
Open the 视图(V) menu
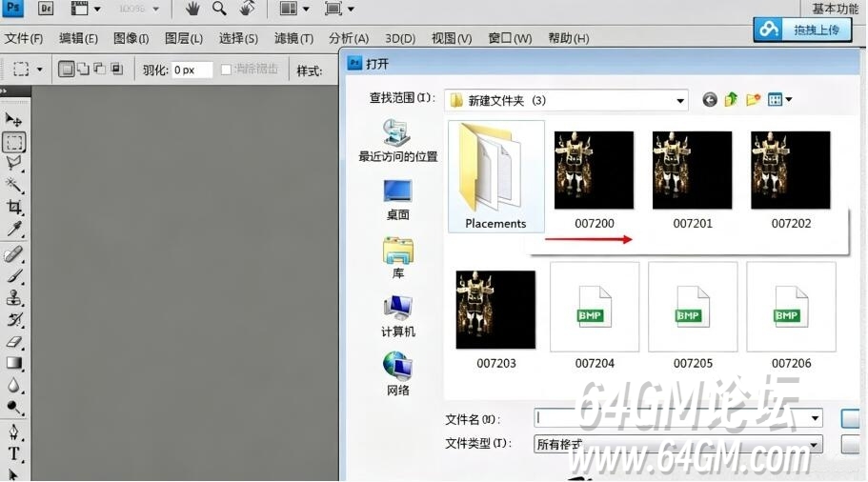[x=452, y=38]
